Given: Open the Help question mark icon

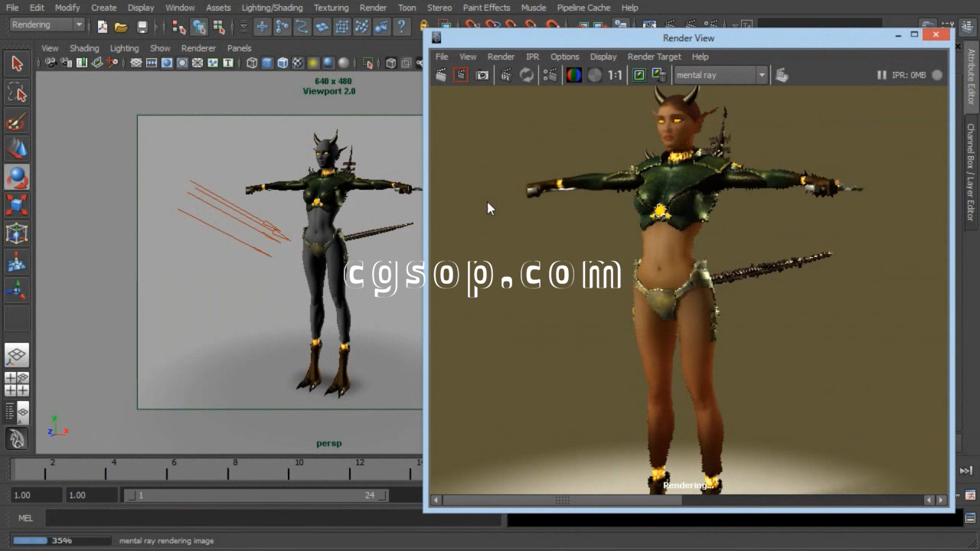Looking at the screenshot, I should point(401,27).
